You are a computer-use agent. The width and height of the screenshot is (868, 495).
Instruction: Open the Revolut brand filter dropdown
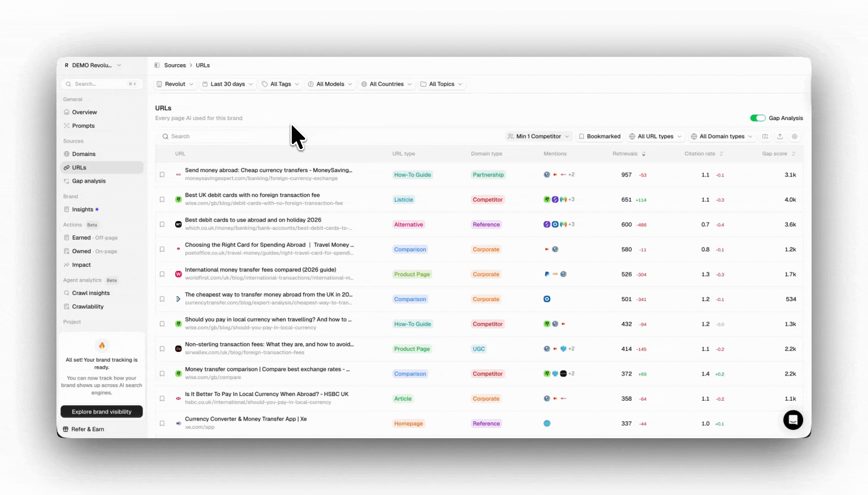pos(175,84)
